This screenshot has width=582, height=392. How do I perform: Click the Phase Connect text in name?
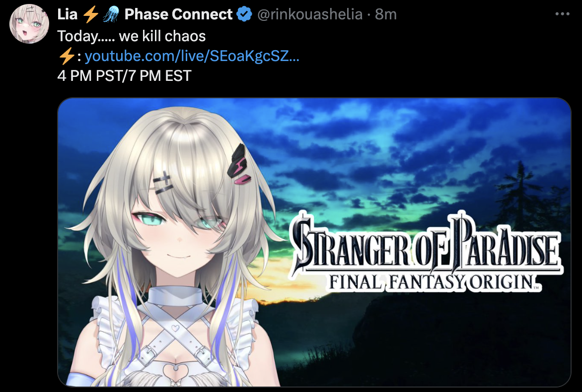click(178, 14)
